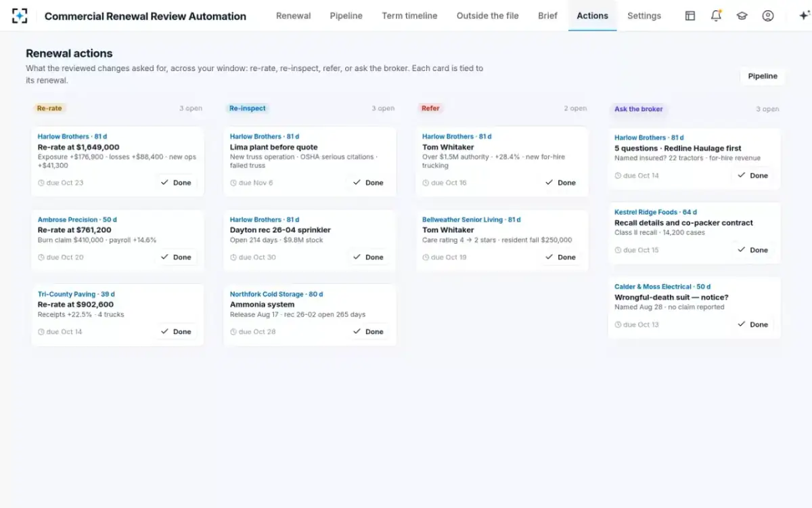This screenshot has width=812, height=508.
Task: Click the Re-rate column tag
Action: point(49,108)
